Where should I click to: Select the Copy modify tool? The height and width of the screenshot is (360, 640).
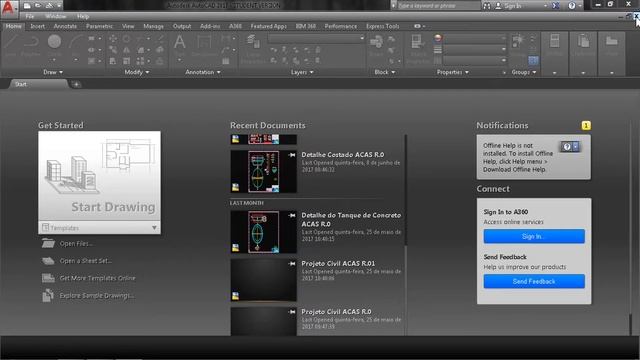point(113,50)
